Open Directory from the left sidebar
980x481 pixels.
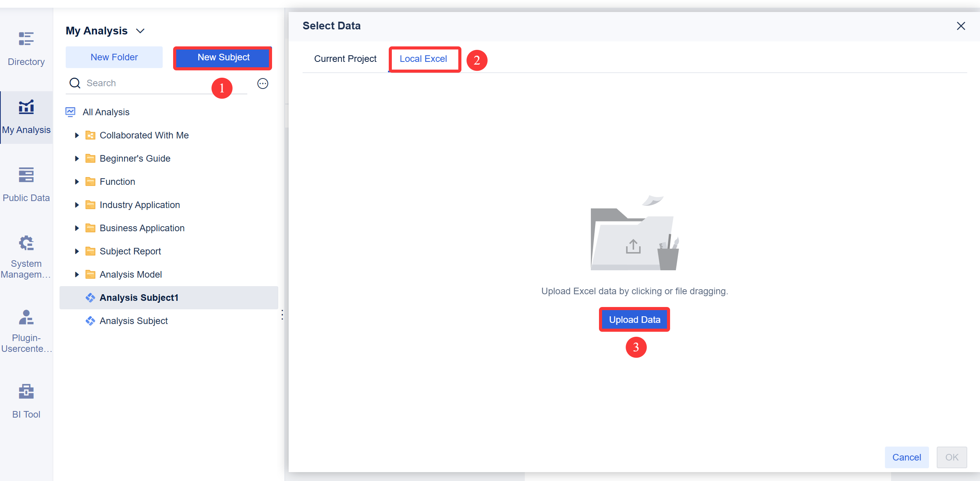[26, 46]
